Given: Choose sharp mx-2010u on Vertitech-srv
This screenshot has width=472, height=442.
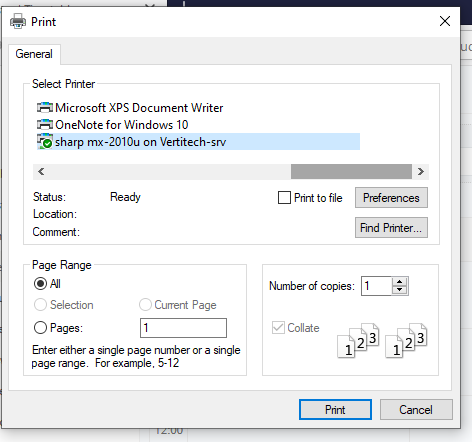Looking at the screenshot, I should (x=198, y=142).
